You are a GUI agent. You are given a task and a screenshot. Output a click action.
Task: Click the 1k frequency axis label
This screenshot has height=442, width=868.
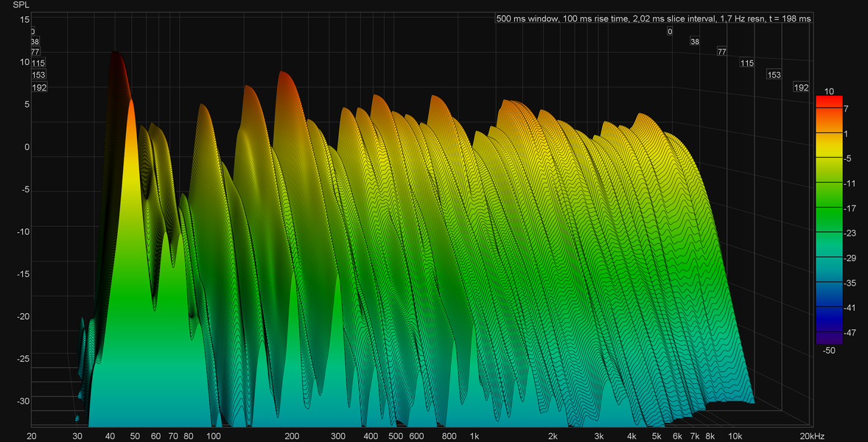(475, 436)
